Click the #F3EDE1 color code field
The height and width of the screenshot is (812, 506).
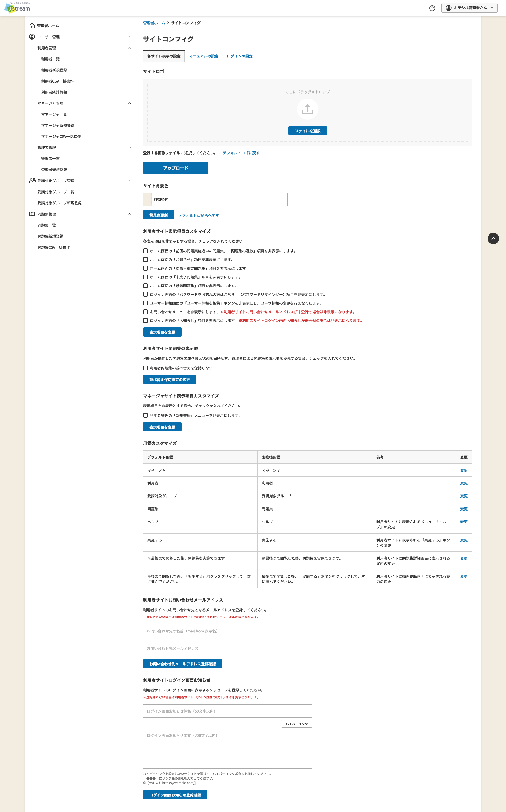tap(219, 200)
